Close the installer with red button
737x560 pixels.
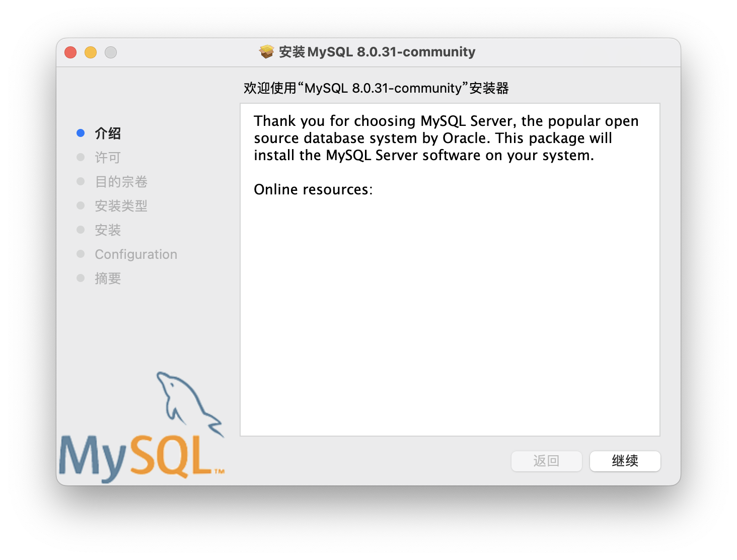[70, 52]
